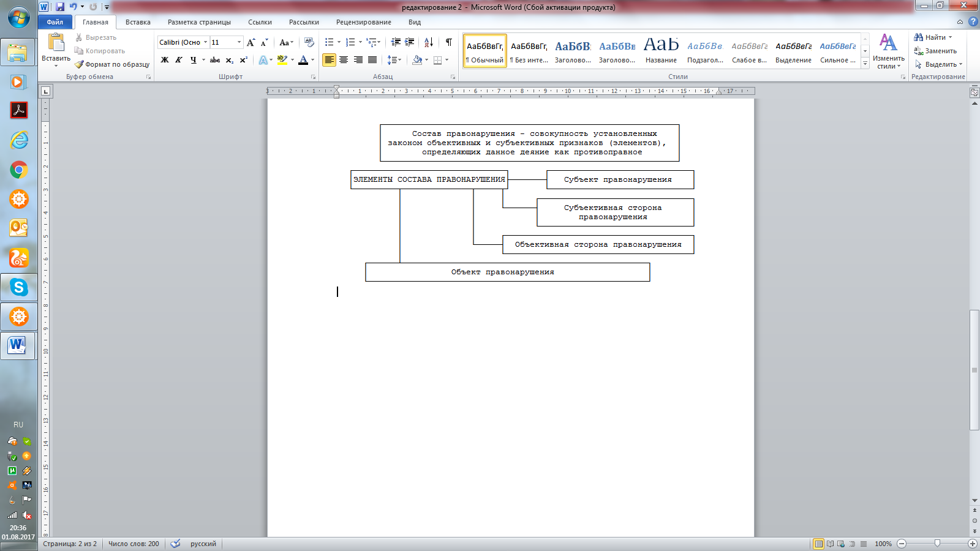This screenshot has height=551, width=980.
Task: Increase font size with grow font icon
Action: pos(251,42)
